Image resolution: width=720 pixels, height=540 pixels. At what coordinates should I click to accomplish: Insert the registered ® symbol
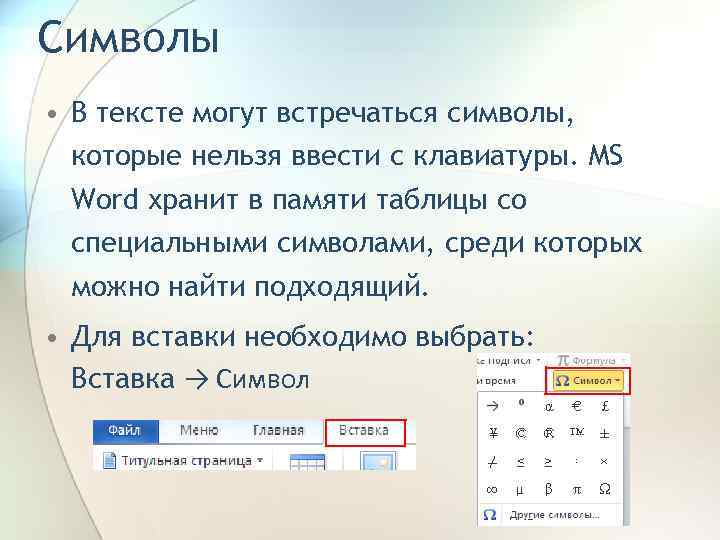(x=549, y=433)
